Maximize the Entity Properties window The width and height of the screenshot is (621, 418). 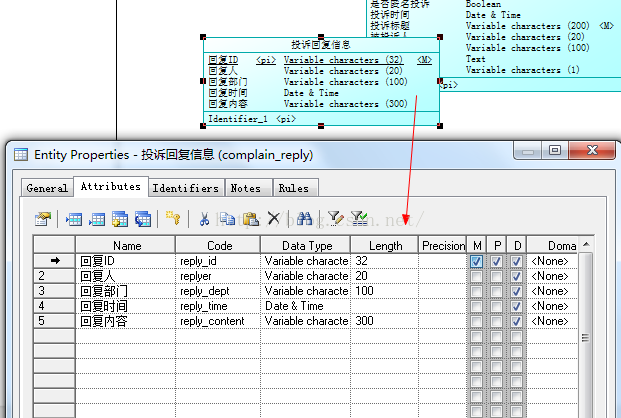pyautogui.click(x=555, y=150)
